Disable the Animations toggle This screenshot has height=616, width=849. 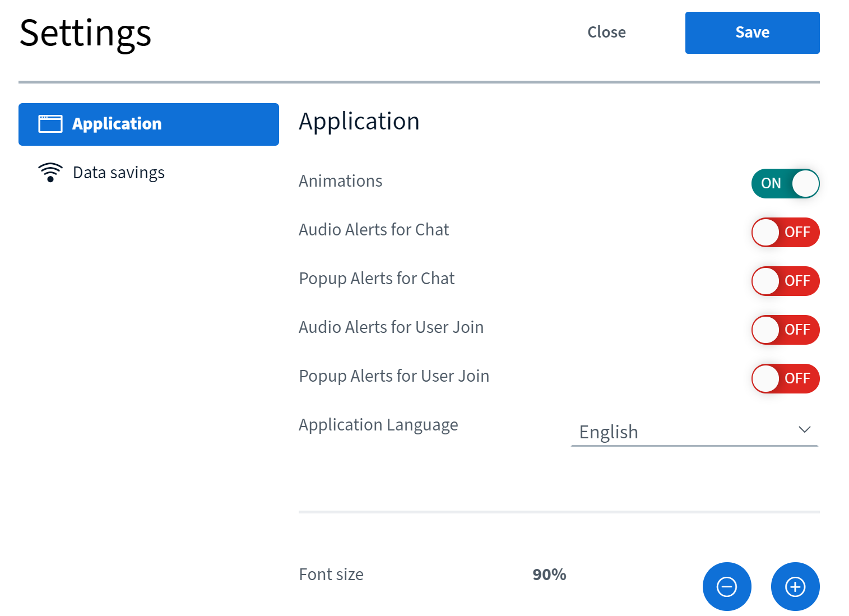point(785,183)
